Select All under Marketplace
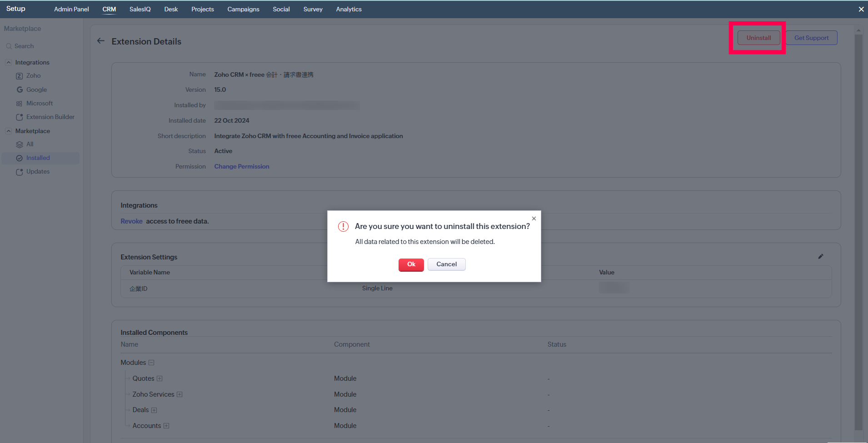The width and height of the screenshot is (868, 443). click(30, 144)
